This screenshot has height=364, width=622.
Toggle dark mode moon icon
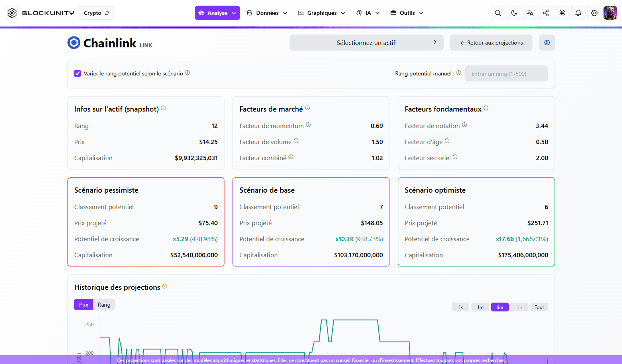514,13
